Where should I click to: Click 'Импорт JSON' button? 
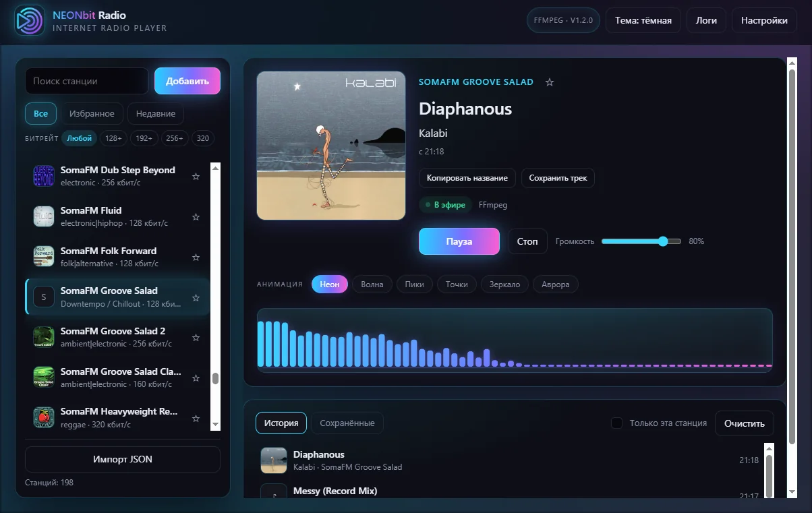[123, 459]
